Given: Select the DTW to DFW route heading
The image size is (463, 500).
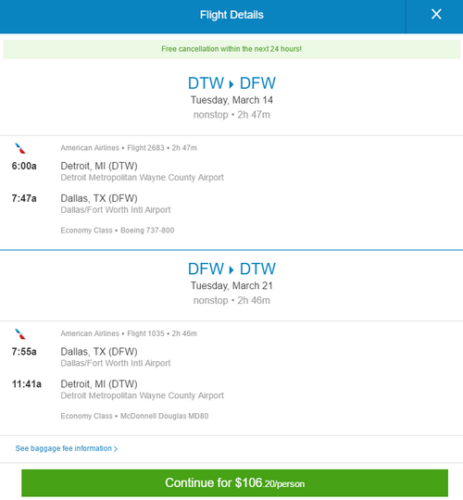Looking at the screenshot, I should click(232, 83).
